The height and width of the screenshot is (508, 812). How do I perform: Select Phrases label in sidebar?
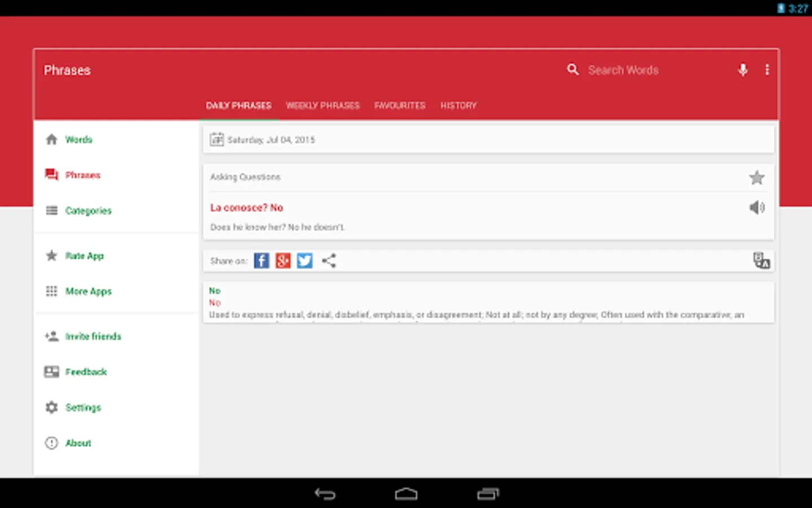[83, 175]
